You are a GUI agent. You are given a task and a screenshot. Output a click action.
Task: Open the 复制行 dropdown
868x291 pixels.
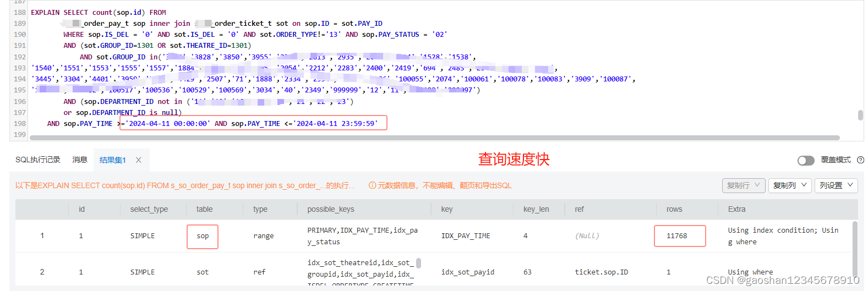coord(743,185)
